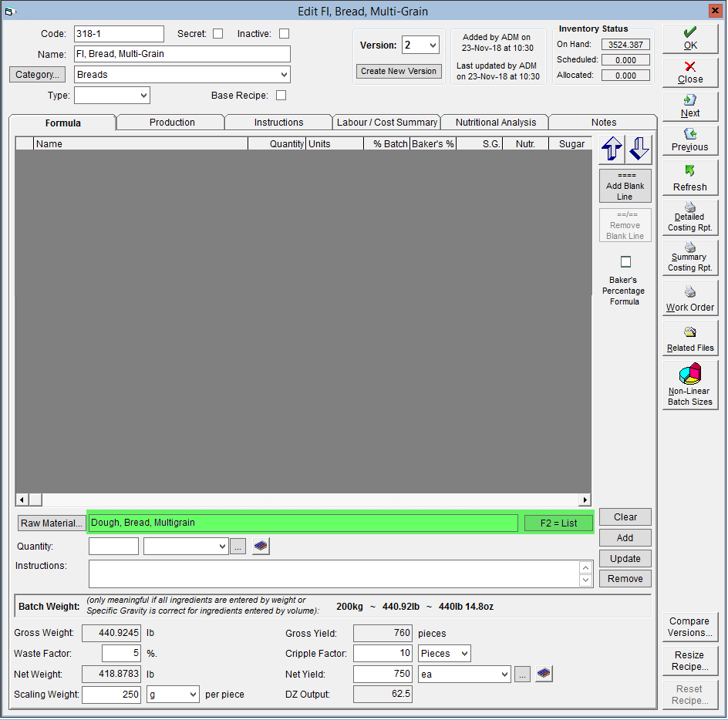Viewport: 728px width, 720px height.
Task: Refresh the recipe data
Action: 690,177
